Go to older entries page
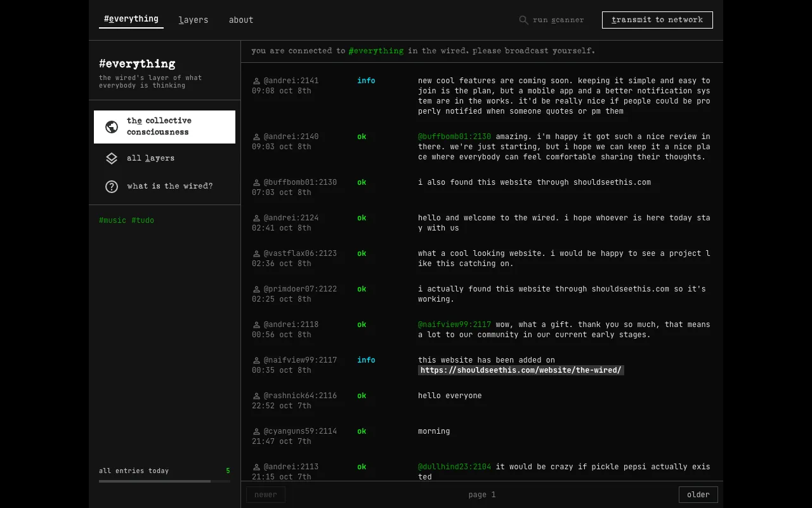The height and width of the screenshot is (508, 812). point(698,495)
